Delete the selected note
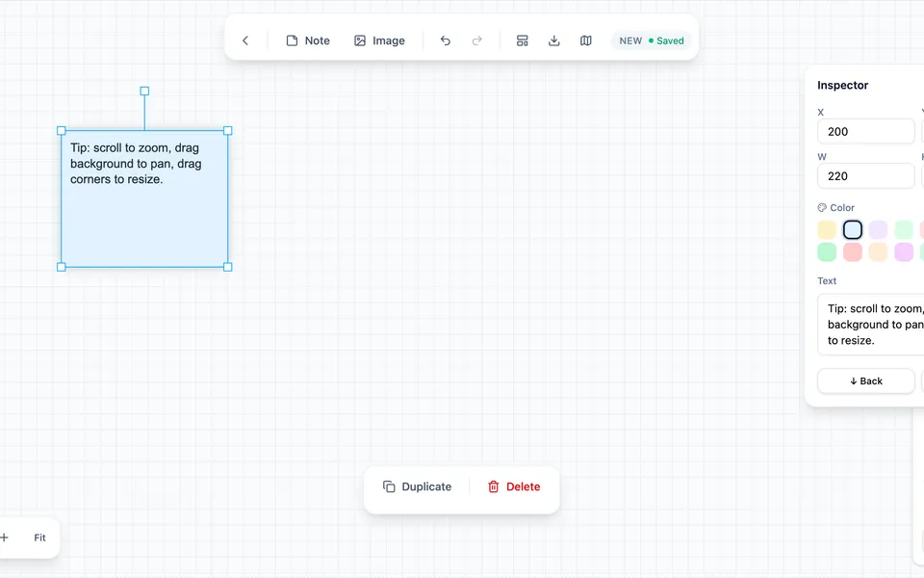924x578 pixels. pos(514,486)
